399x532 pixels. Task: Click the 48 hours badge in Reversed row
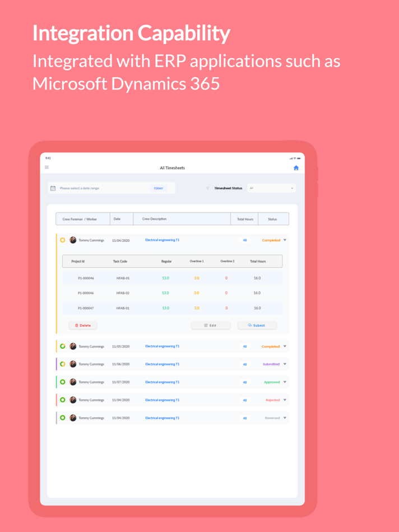[x=245, y=418]
